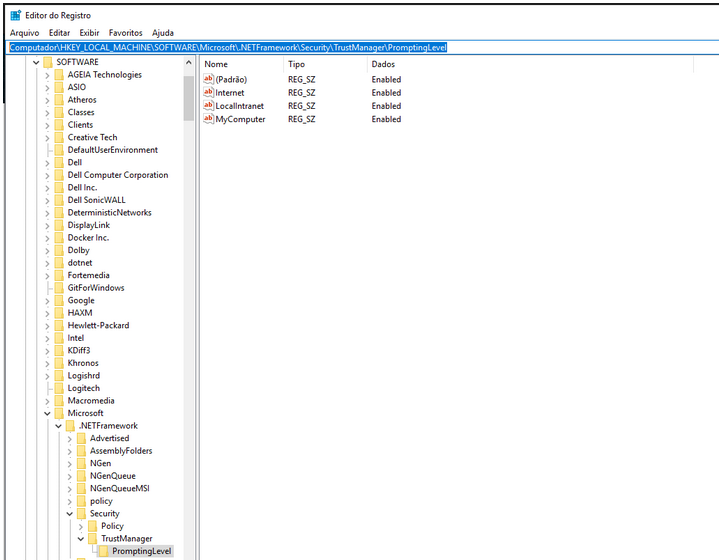
Task: Click the Intel folder icon
Action: click(x=59, y=338)
